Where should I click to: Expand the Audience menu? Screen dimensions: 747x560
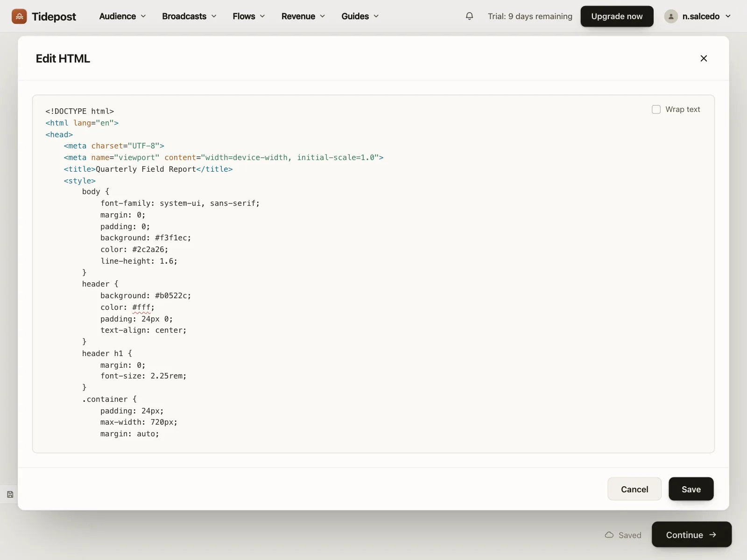pos(122,16)
